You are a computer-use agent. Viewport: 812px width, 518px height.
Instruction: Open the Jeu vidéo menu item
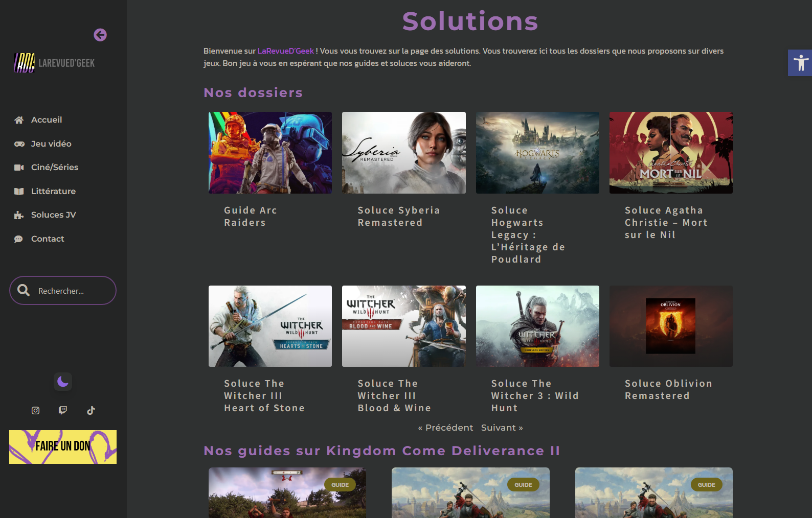click(51, 144)
